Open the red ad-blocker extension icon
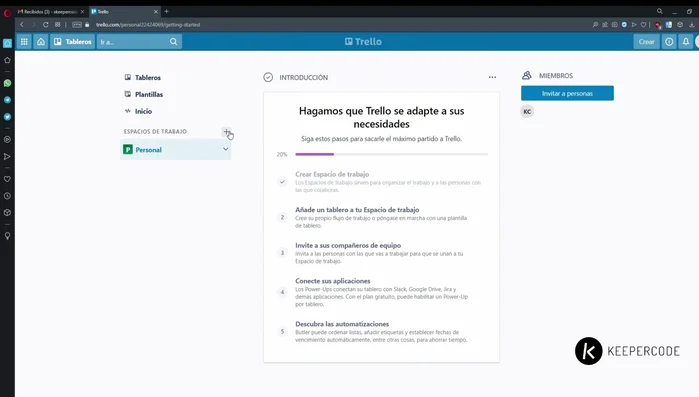The width and height of the screenshot is (699, 397). point(658,25)
